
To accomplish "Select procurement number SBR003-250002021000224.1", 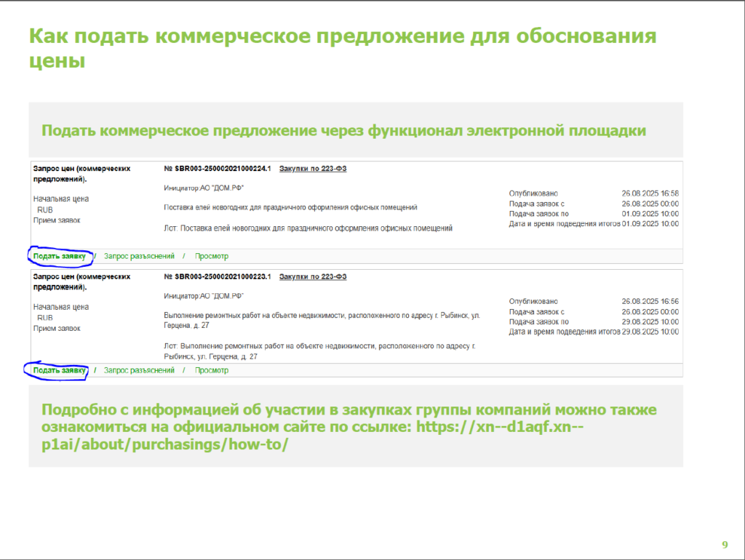I will (218, 168).
